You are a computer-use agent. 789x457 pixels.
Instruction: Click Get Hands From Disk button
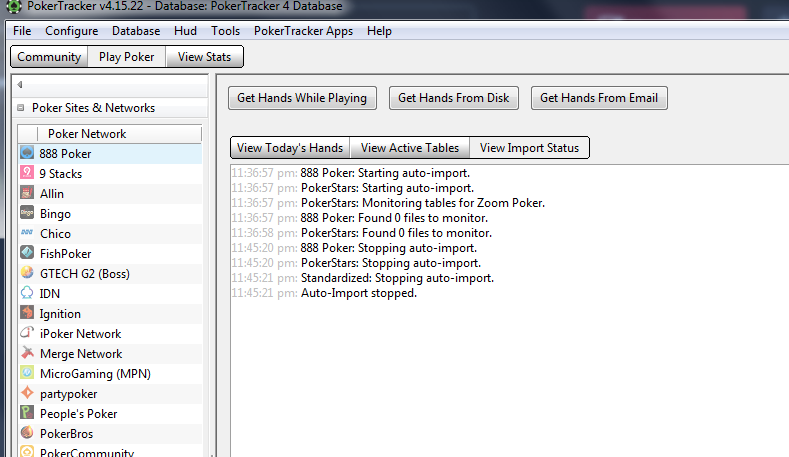pos(453,98)
